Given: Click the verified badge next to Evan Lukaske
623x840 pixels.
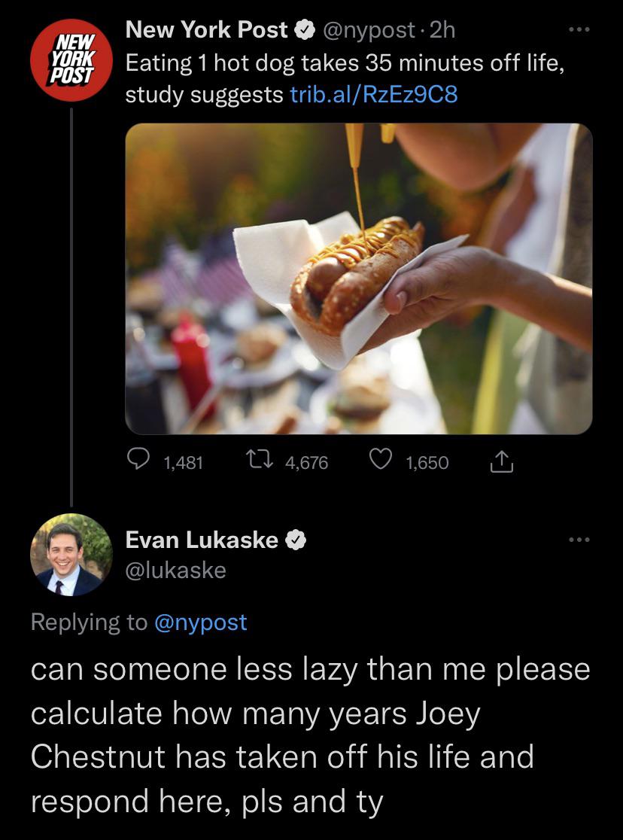Looking at the screenshot, I should pos(296,540).
